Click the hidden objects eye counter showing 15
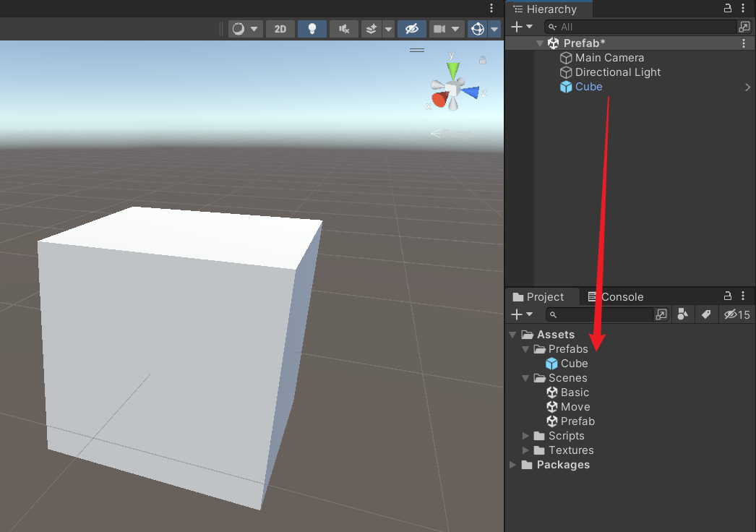The height and width of the screenshot is (532, 756). coord(736,314)
